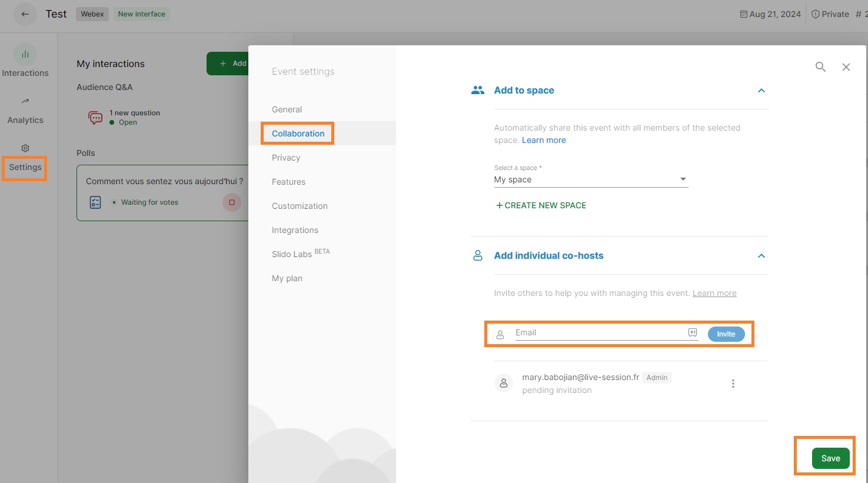This screenshot has height=483, width=868.
Task: Collapse the Add individual co-hosts section
Action: (761, 256)
